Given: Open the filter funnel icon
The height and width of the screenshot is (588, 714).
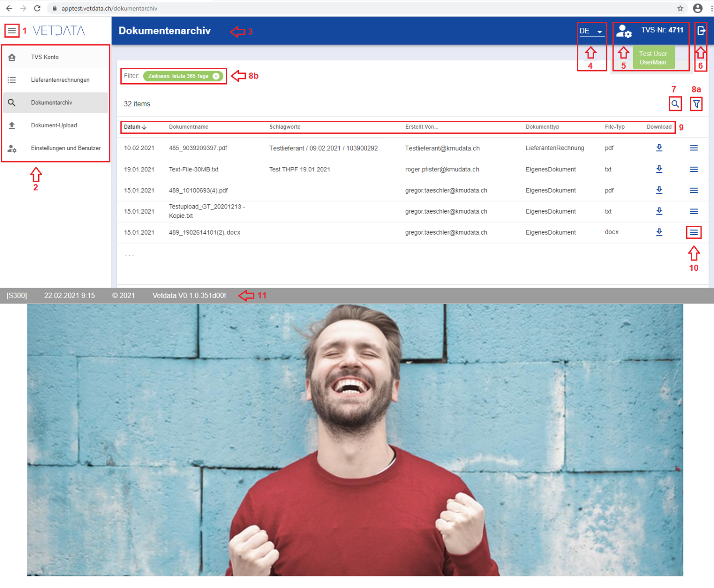Looking at the screenshot, I should (696, 104).
